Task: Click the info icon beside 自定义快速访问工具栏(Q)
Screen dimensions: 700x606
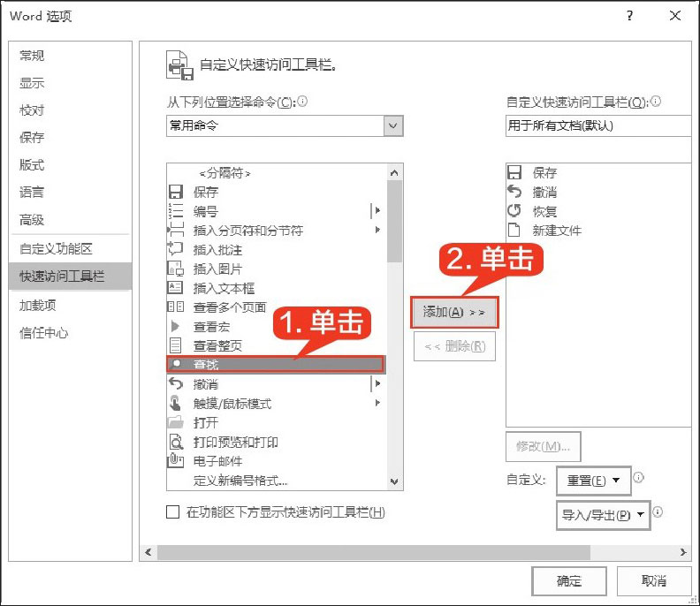Action: (x=655, y=102)
